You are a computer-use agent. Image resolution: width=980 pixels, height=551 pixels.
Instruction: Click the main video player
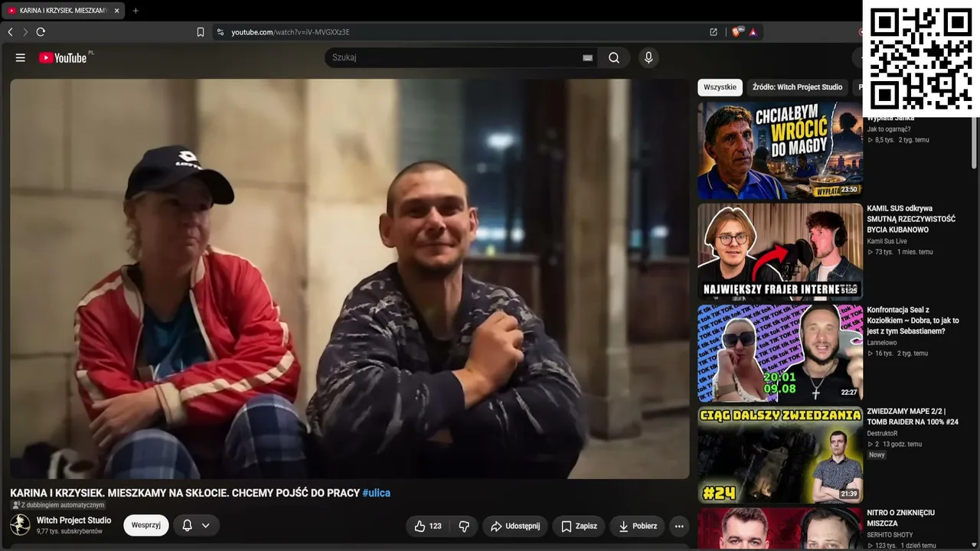click(349, 279)
